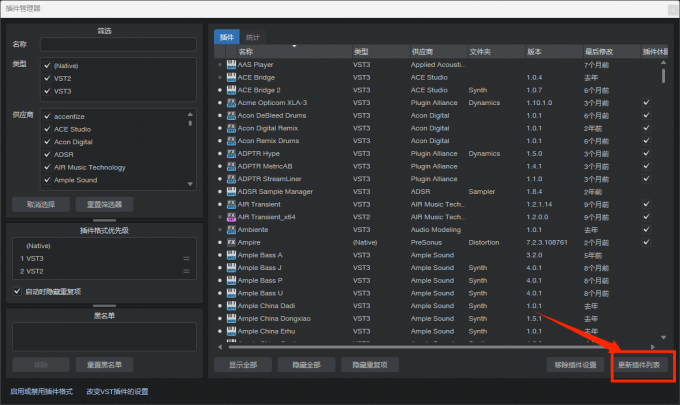Image resolution: width=680 pixels, height=405 pixels.
Task: Uncheck the VST2 type filter
Action: [x=46, y=77]
